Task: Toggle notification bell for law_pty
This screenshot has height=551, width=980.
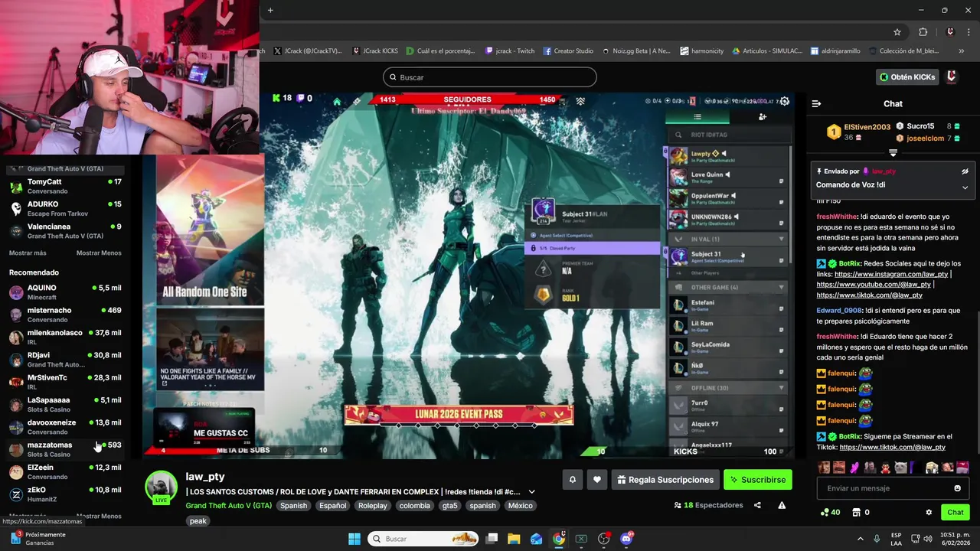Action: point(572,480)
